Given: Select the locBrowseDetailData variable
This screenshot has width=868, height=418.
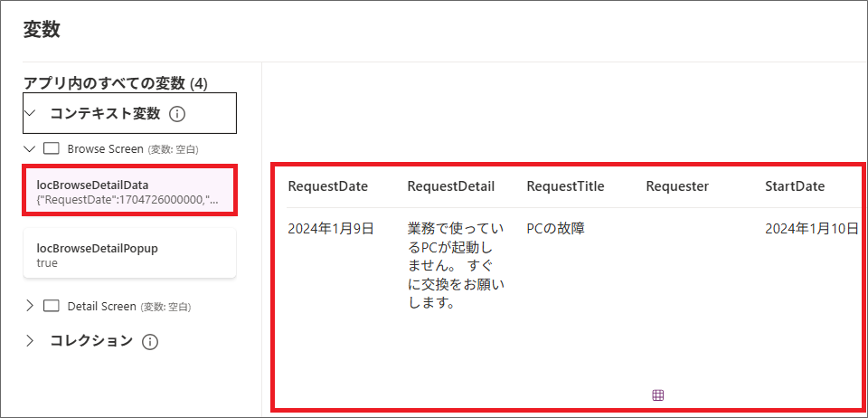Looking at the screenshot, I should (x=130, y=191).
